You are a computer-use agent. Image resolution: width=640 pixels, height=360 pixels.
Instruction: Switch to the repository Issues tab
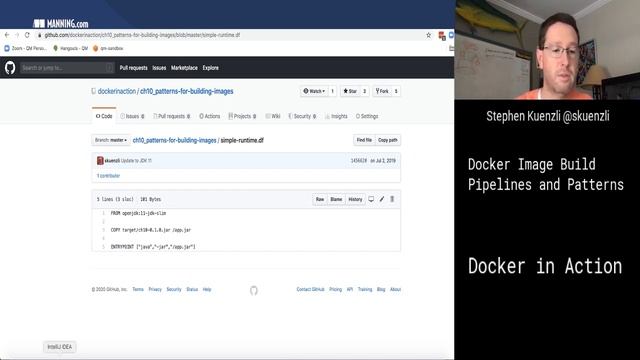click(132, 116)
